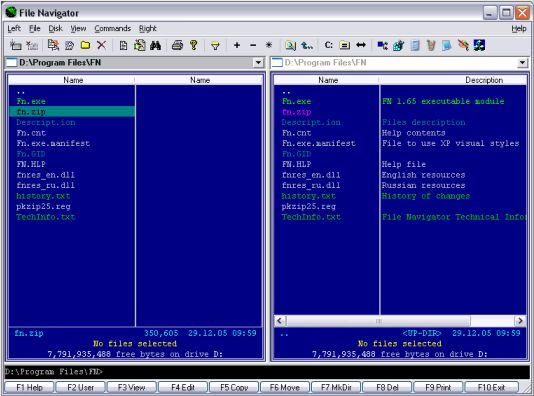Click the asterisk invert selection icon
Viewport: 534px width, 396px height.
click(x=269, y=45)
